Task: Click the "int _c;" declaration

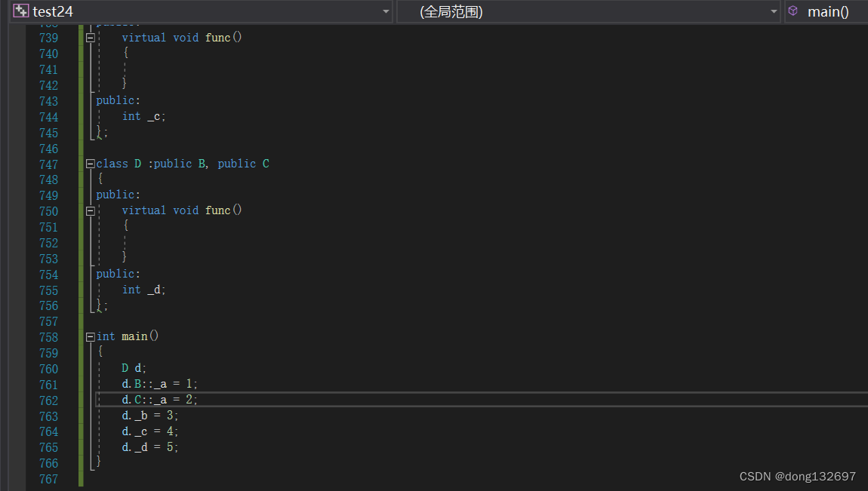Action: (x=143, y=116)
